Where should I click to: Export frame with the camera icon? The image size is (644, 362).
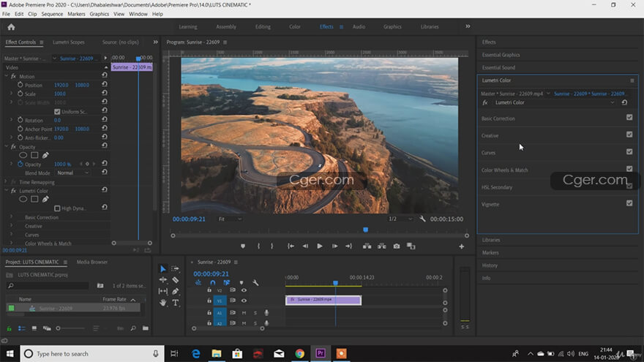tap(397, 246)
